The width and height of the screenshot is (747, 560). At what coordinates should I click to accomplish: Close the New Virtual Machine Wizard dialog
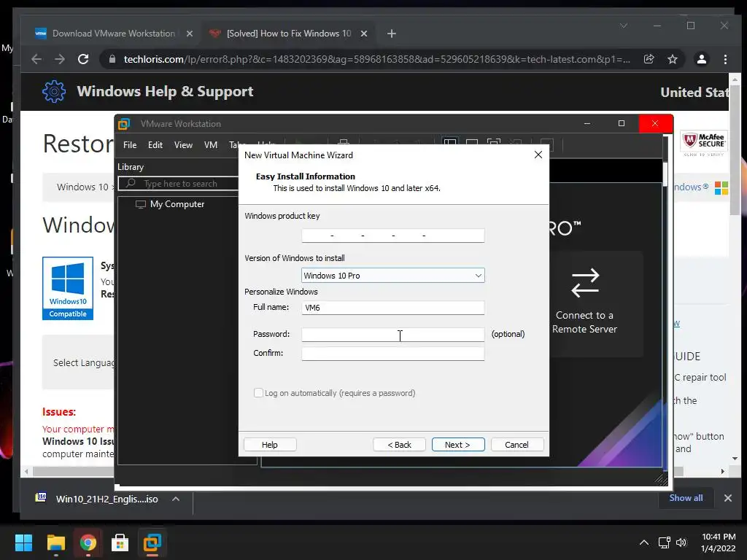pyautogui.click(x=538, y=155)
